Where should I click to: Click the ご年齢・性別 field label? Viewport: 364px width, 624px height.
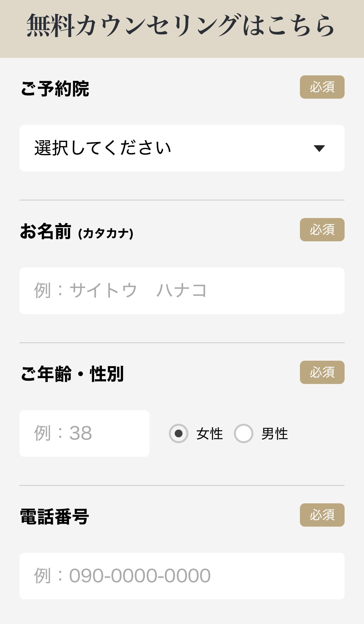pos(72,374)
